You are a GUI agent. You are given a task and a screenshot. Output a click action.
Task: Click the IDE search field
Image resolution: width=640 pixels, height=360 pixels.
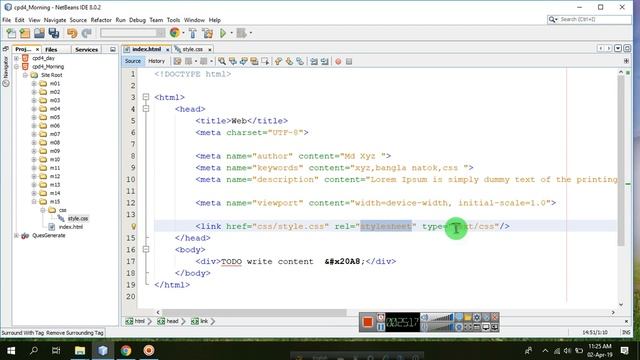click(589, 19)
